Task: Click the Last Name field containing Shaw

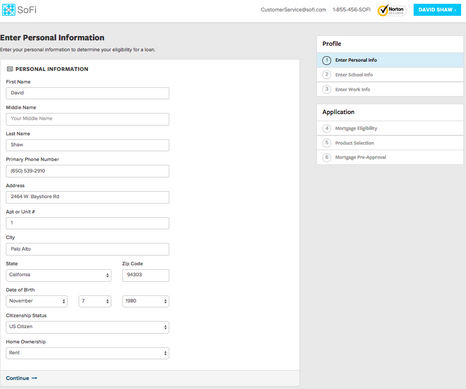Action: [x=88, y=145]
